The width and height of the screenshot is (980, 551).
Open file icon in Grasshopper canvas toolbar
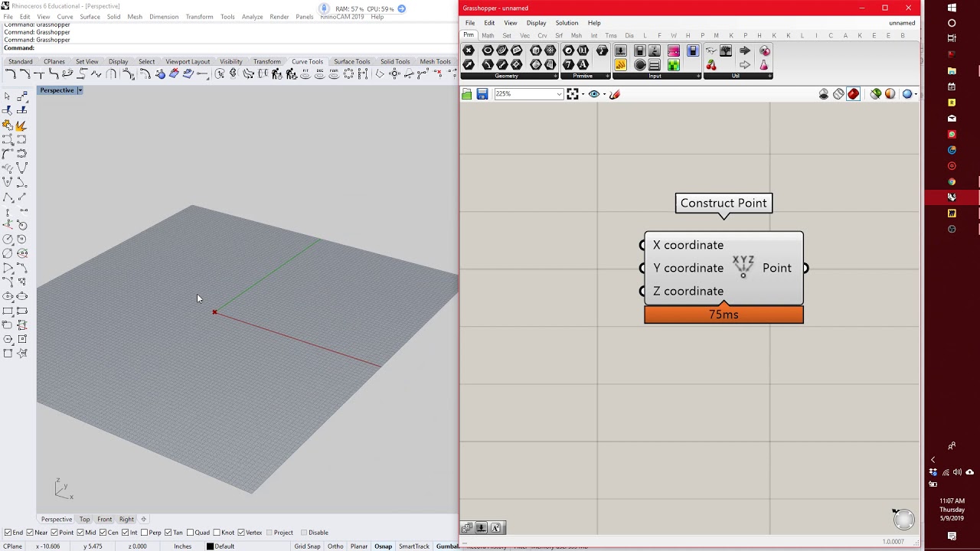click(x=467, y=94)
